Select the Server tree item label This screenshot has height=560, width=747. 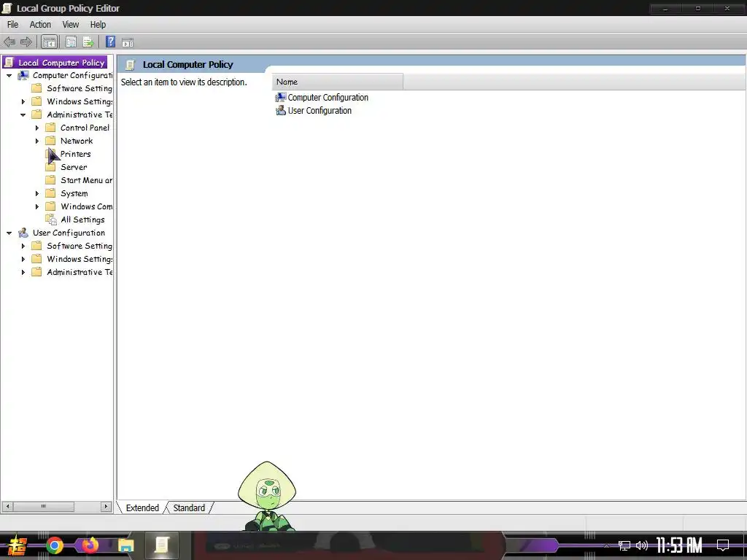74,167
